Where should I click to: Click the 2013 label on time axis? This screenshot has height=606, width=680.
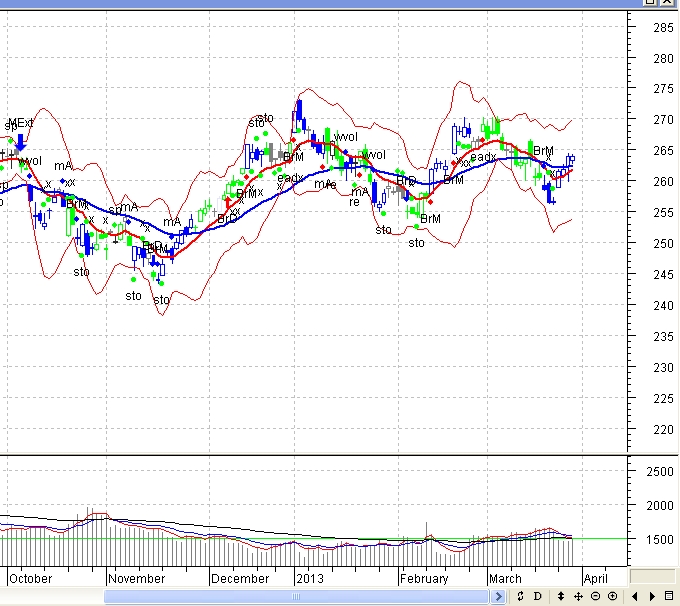pos(310,578)
